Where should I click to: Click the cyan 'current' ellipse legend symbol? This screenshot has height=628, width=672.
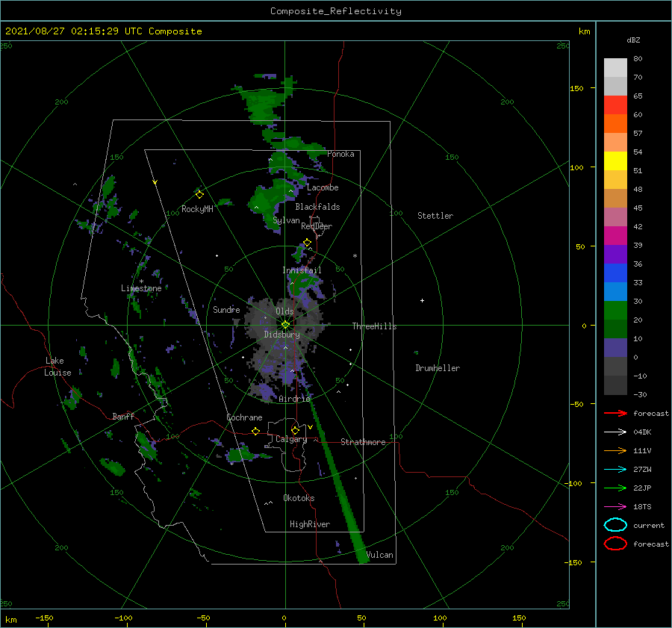(615, 525)
